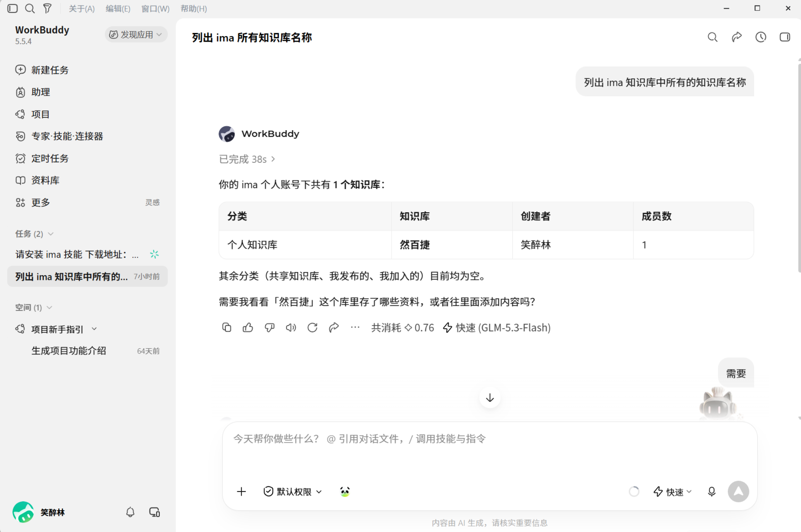Open 项目新手指引 space
This screenshot has height=532, width=801.
point(57,329)
